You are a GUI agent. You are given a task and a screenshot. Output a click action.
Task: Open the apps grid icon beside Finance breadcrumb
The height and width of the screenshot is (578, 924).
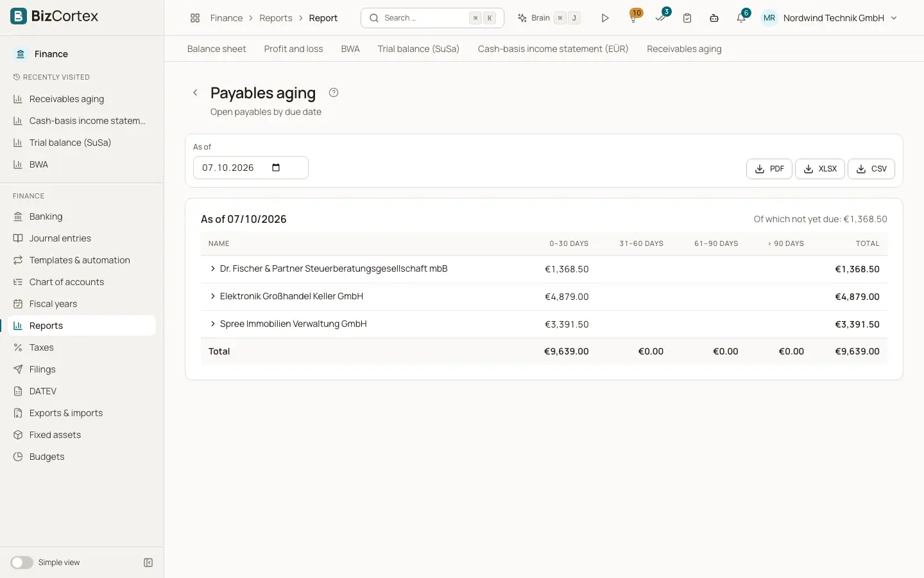pyautogui.click(x=195, y=18)
